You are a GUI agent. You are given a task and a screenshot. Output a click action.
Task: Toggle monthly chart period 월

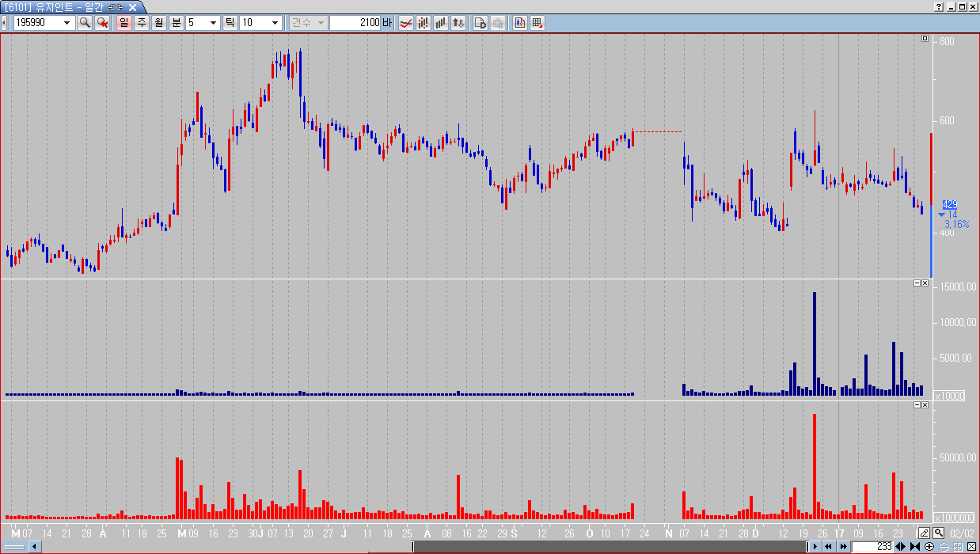point(159,23)
